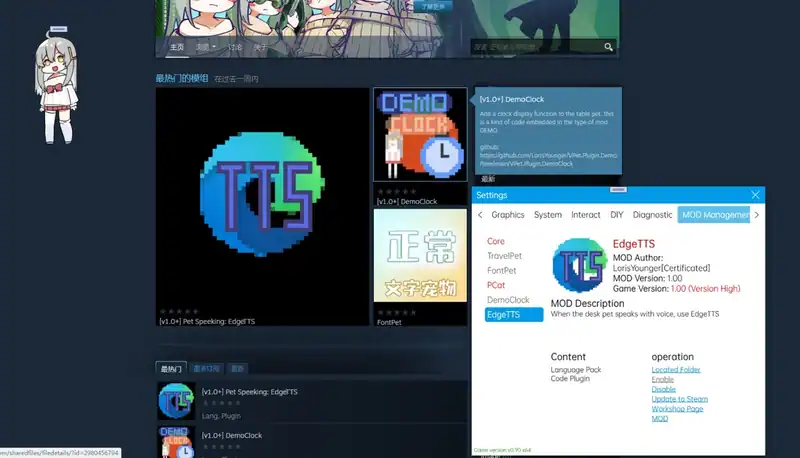Click '[v1.0+] DemoClock' title in the list
Screen dimensions: 800x458
coord(232,435)
